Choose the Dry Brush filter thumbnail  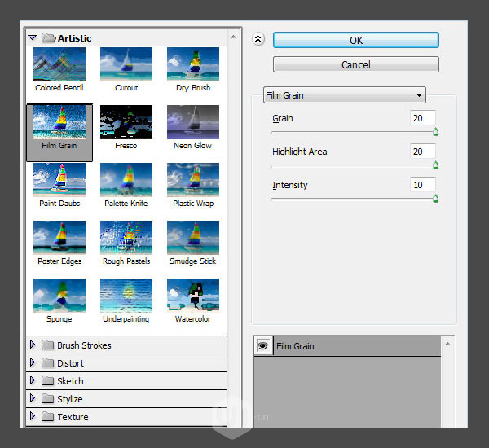[x=193, y=64]
